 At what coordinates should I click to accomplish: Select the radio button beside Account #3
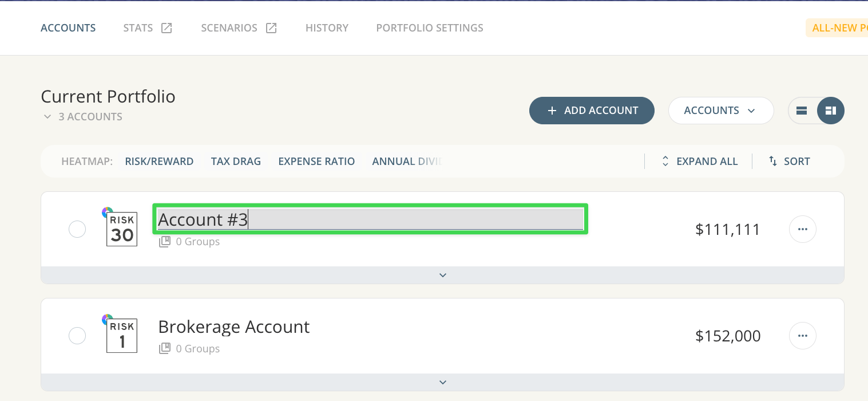[x=77, y=229]
